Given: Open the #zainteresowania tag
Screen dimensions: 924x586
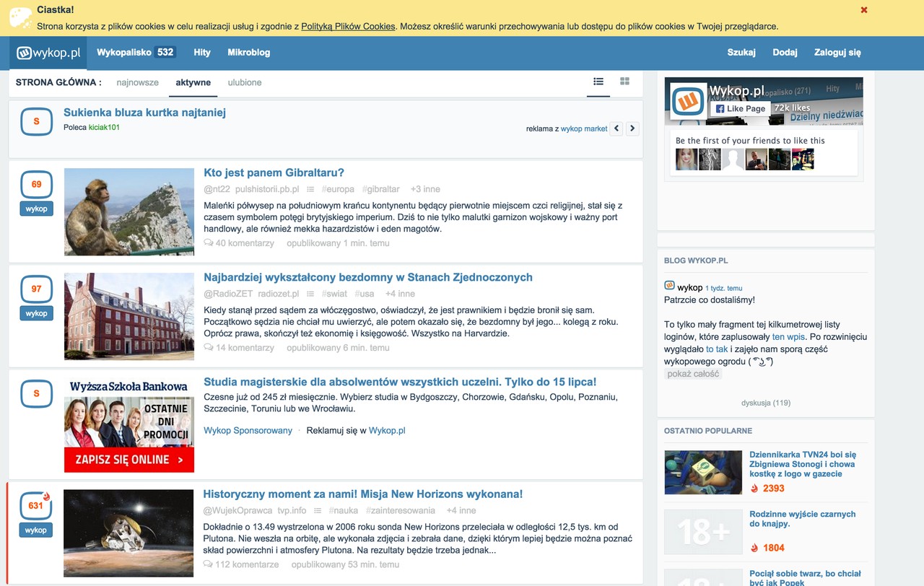Looking at the screenshot, I should [x=401, y=510].
